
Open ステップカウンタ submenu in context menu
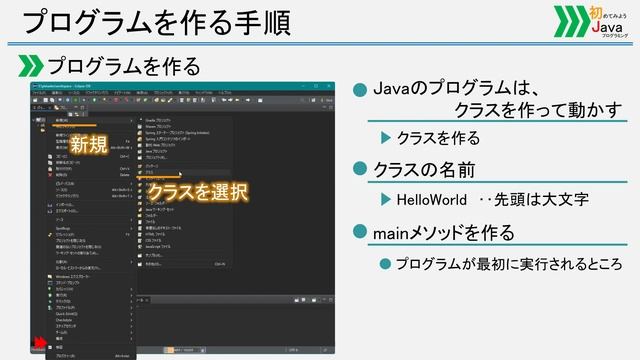(92, 326)
